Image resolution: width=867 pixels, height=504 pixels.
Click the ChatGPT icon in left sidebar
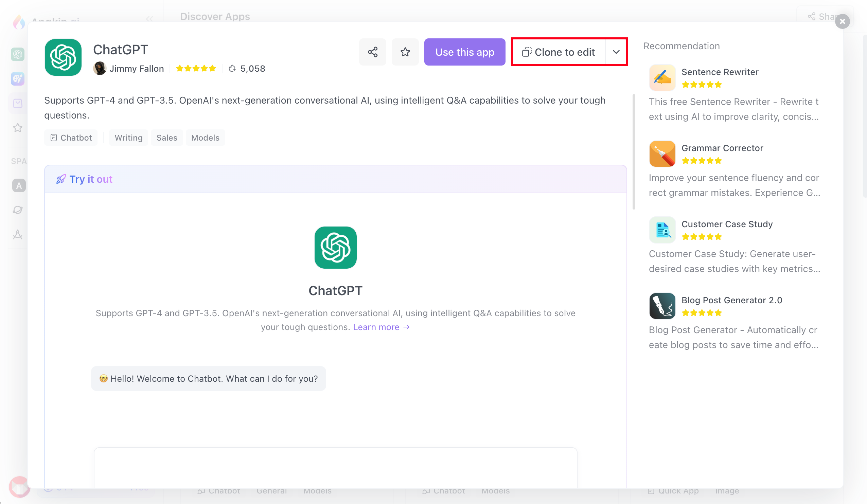18,54
